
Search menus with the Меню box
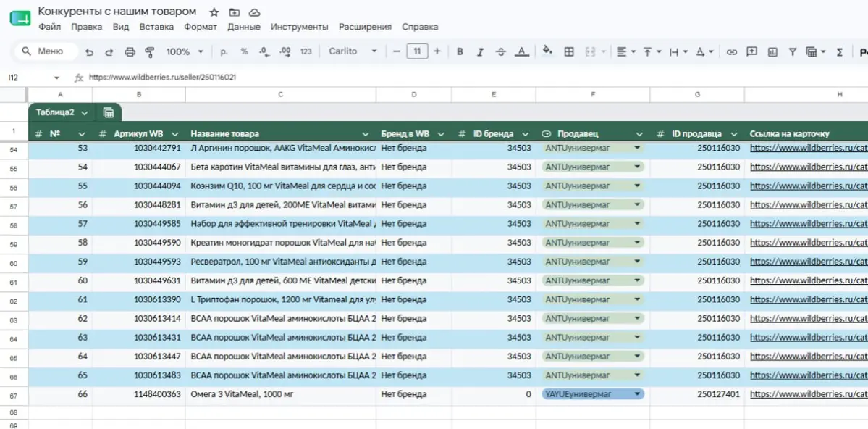[46, 51]
